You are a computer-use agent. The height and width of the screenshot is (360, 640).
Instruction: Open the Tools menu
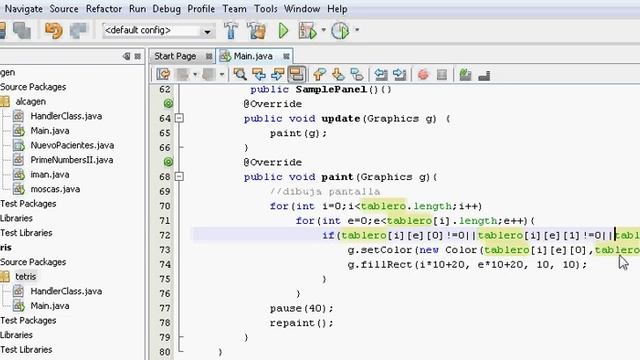coord(265,9)
